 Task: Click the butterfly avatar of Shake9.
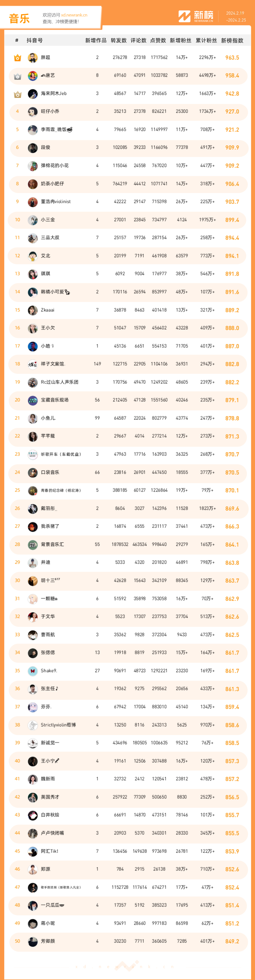tap(33, 671)
